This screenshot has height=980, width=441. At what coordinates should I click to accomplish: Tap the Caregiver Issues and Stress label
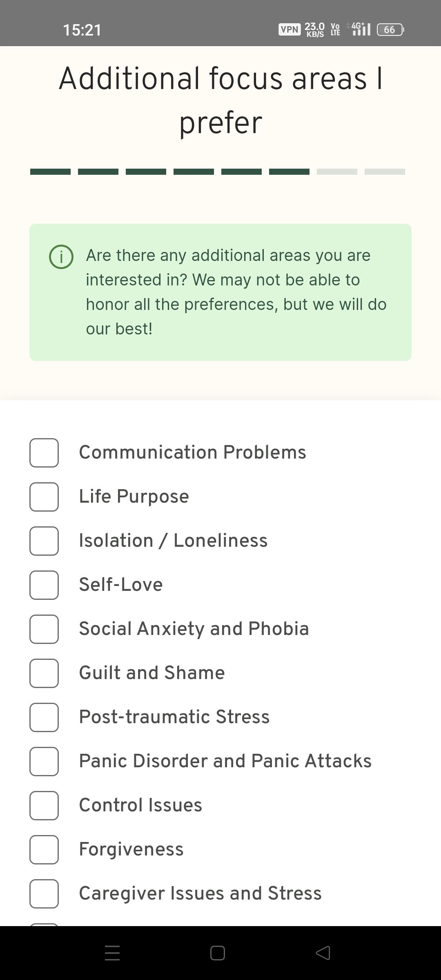click(200, 893)
